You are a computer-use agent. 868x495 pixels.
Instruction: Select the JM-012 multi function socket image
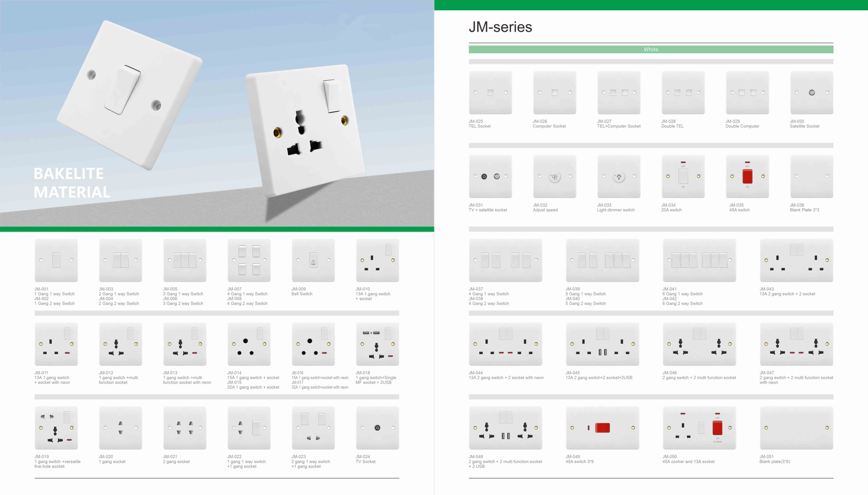tap(120, 344)
